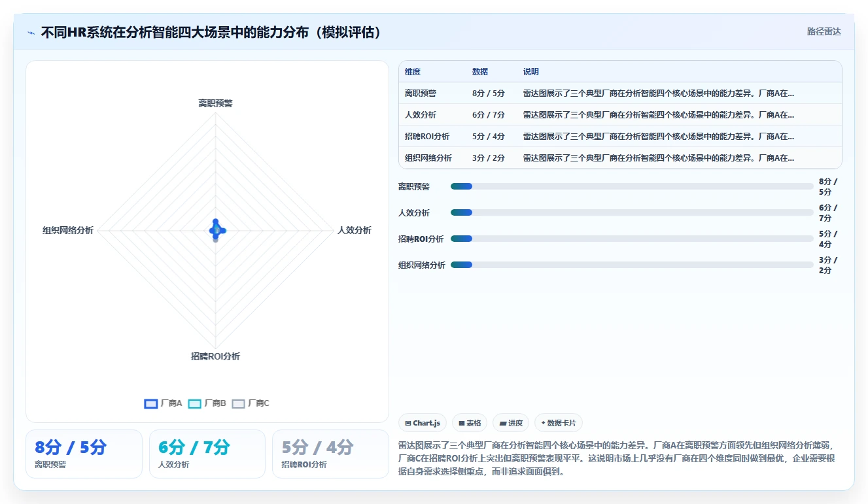Click the 8分 / 5分 table cell
The image size is (868, 504).
click(489, 93)
